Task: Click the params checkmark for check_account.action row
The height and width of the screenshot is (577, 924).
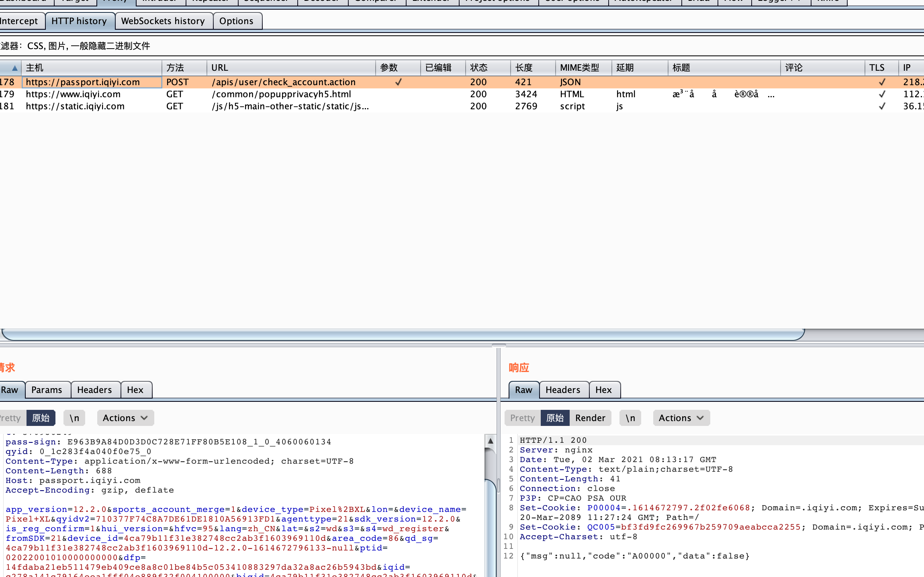Action: (398, 82)
